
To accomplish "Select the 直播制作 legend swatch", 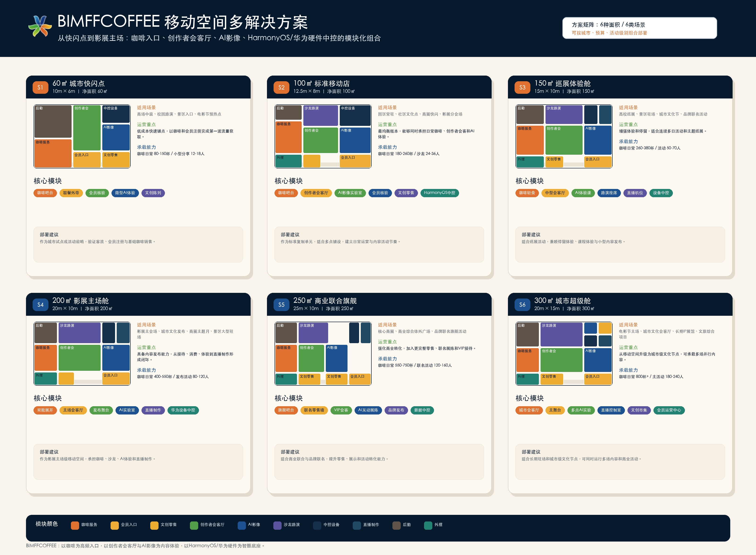I will tap(357, 525).
